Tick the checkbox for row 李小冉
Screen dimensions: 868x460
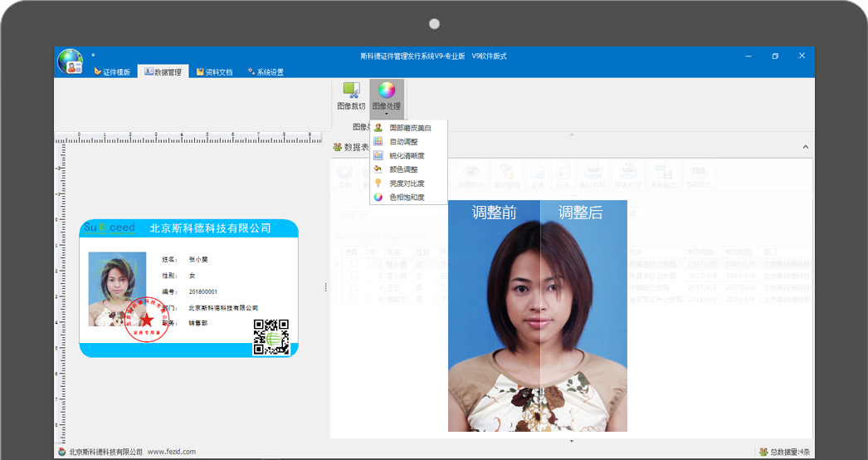[x=354, y=276]
